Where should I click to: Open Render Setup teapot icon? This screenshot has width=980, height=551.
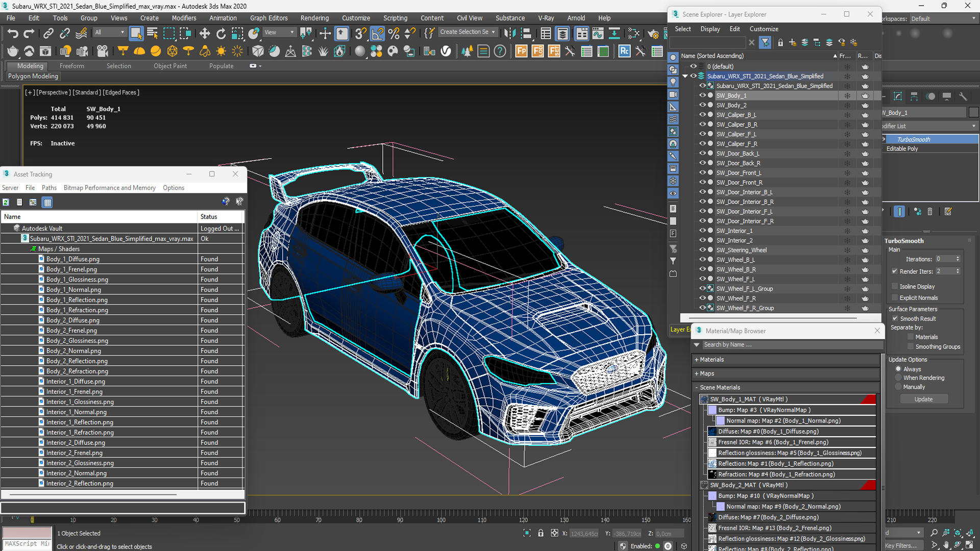pyautogui.click(x=653, y=34)
